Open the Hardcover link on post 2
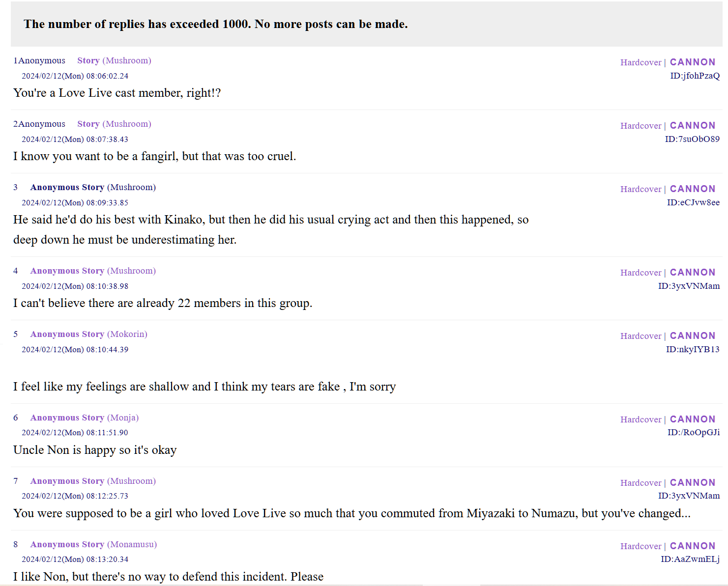 point(641,126)
